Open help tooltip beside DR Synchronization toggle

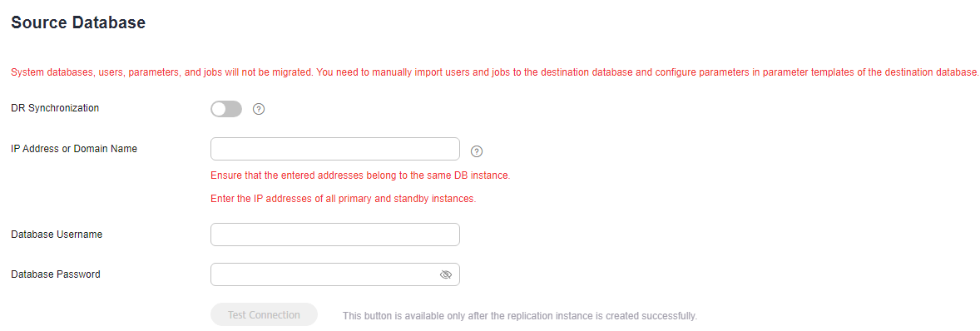click(259, 109)
